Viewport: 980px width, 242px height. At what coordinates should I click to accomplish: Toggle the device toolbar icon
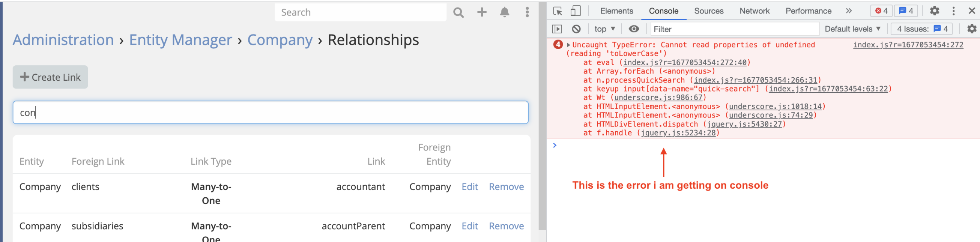(575, 11)
